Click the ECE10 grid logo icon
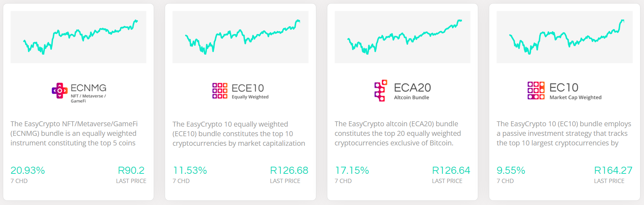Image resolution: width=644 pixels, height=205 pixels. point(220,91)
